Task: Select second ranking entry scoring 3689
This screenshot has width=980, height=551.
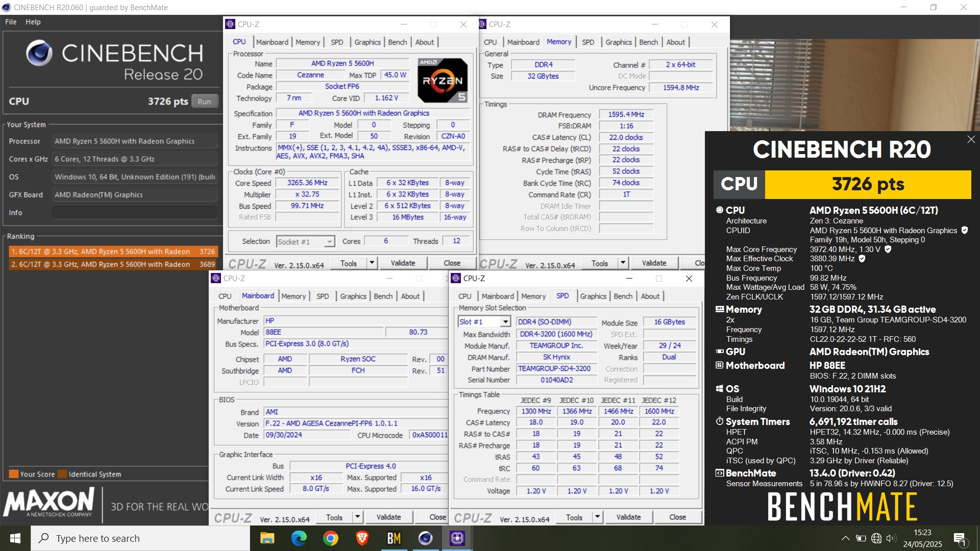Action: pos(113,264)
